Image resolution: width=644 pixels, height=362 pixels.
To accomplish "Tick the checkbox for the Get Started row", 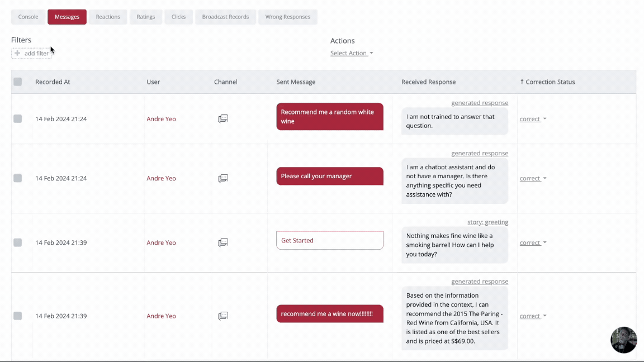I will tap(18, 242).
